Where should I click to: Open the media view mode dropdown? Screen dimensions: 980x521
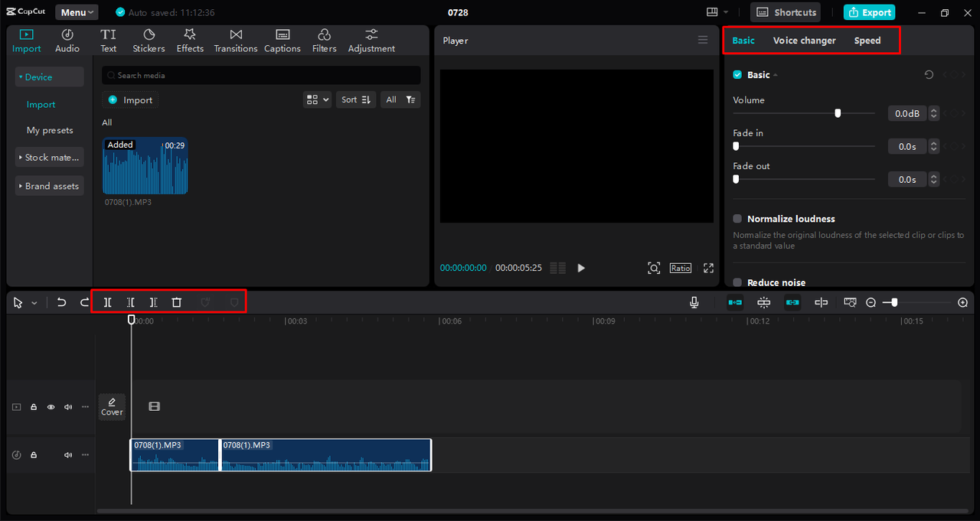tap(317, 99)
